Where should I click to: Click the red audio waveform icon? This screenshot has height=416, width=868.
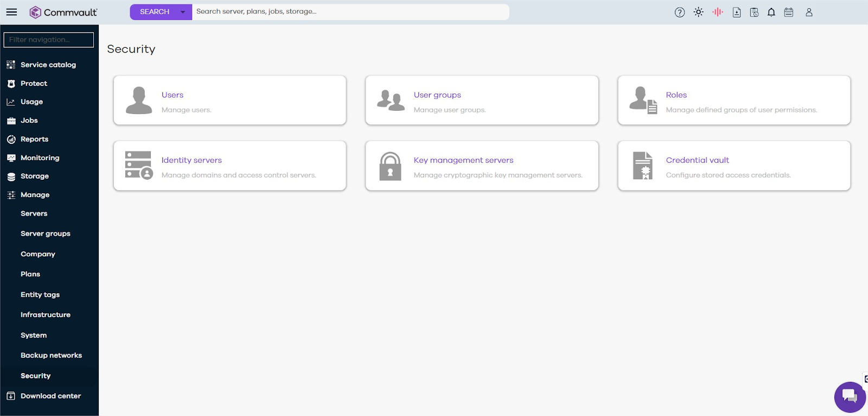717,12
